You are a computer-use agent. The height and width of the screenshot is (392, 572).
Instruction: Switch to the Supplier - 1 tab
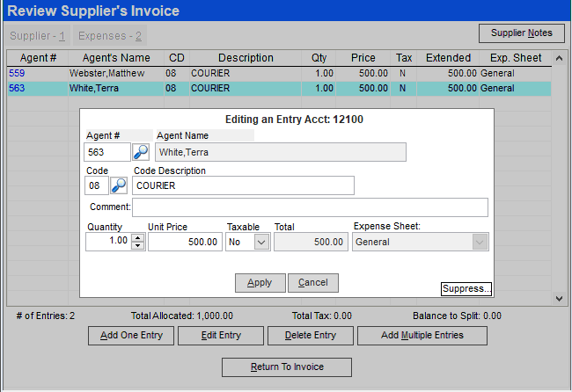click(38, 36)
